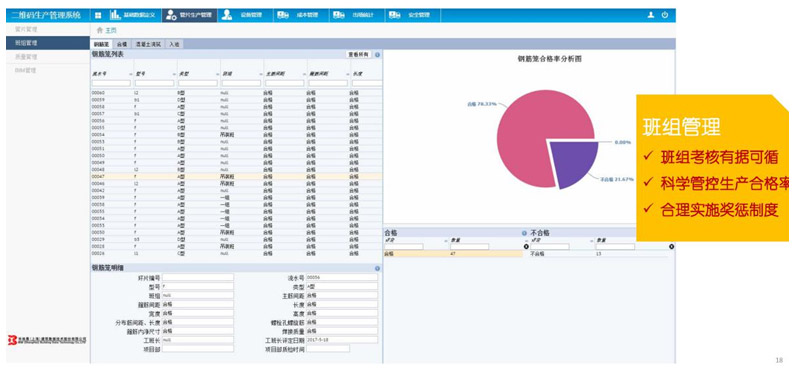Click the power logout icon
Image resolution: width=796 pixels, height=386 pixels.
pyautogui.click(x=665, y=15)
